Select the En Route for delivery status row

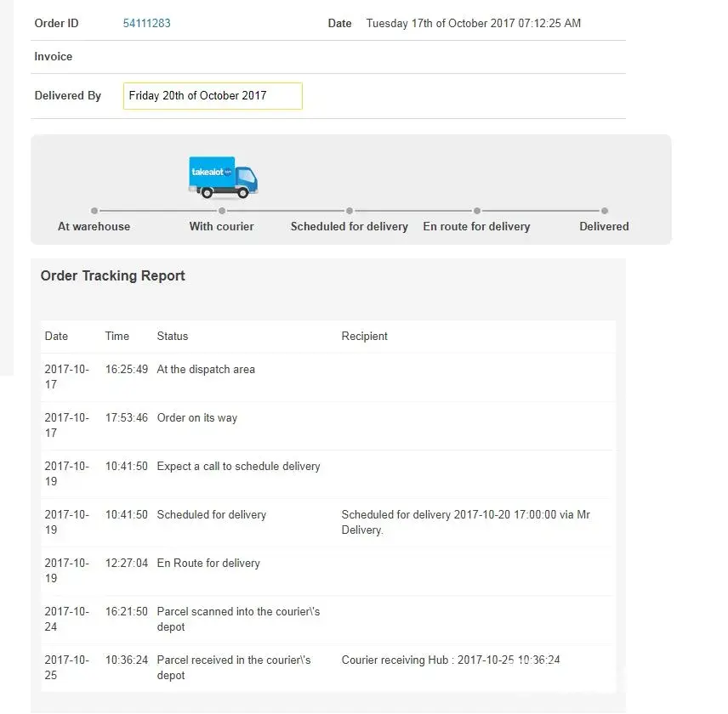point(208,564)
